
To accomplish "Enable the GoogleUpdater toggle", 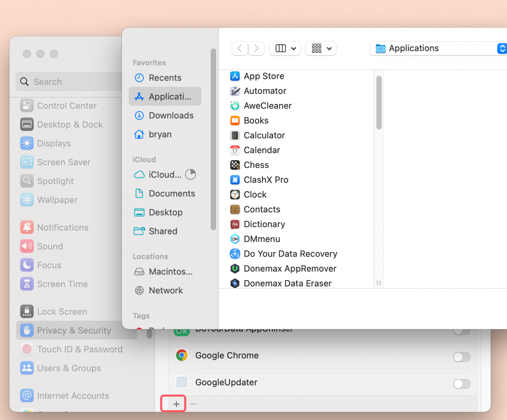I will pos(461,384).
